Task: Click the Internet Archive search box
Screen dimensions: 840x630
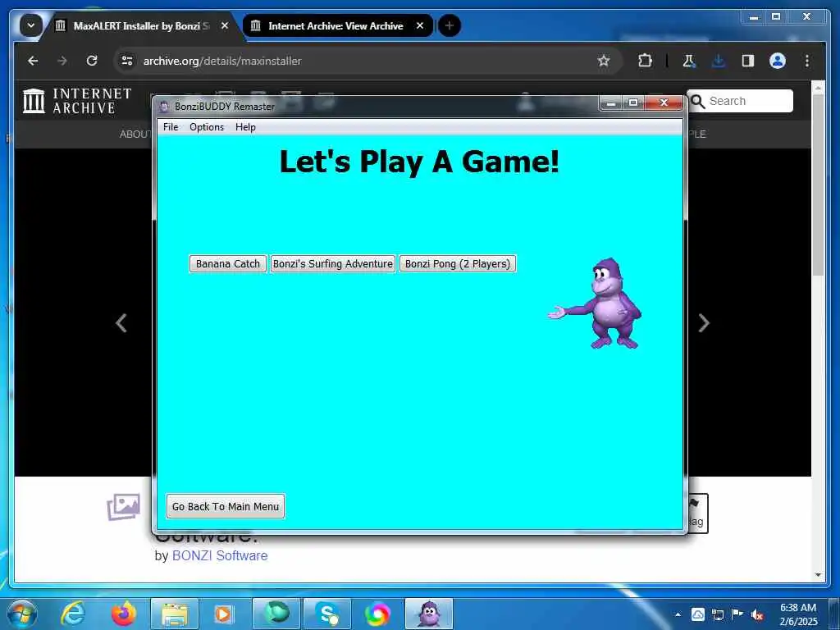Action: pos(740,101)
